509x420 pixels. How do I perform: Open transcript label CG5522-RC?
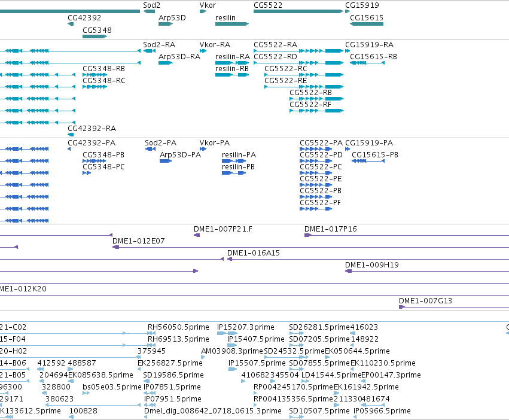(x=286, y=69)
